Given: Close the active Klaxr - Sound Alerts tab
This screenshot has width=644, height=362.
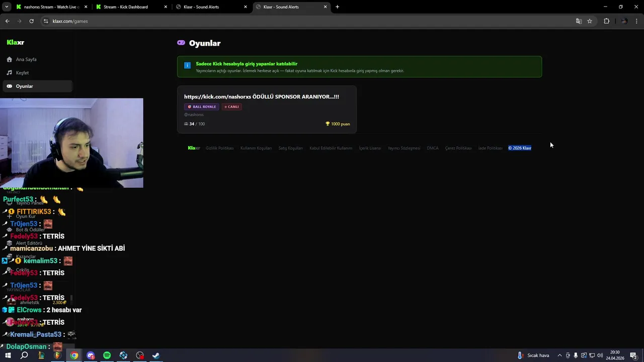Looking at the screenshot, I should click(325, 7).
